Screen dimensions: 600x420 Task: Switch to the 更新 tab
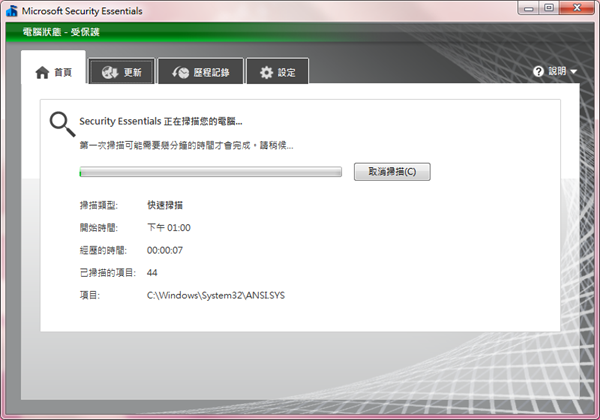pyautogui.click(x=122, y=72)
